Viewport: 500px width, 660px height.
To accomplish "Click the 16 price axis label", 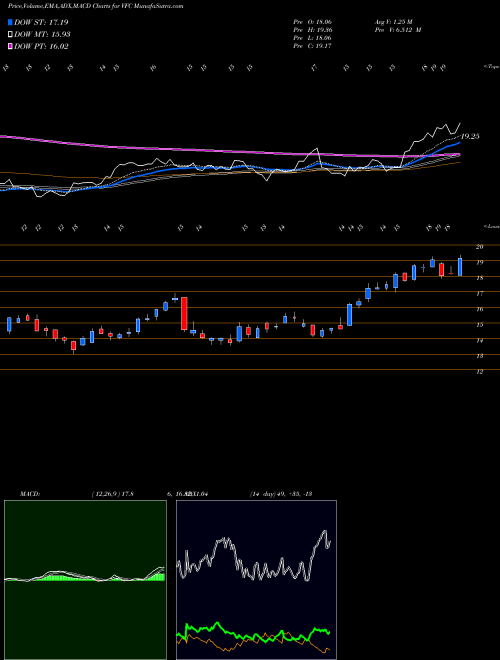I will click(479, 309).
